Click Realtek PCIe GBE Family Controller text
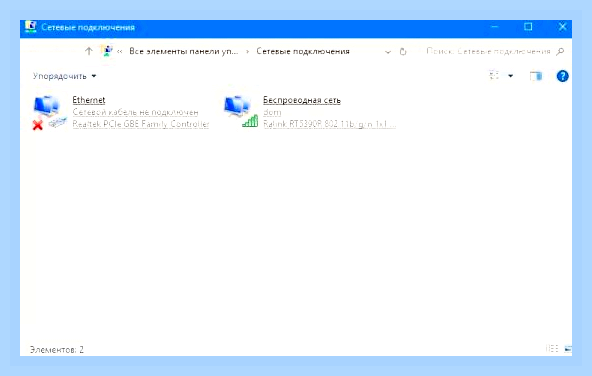 click(140, 124)
